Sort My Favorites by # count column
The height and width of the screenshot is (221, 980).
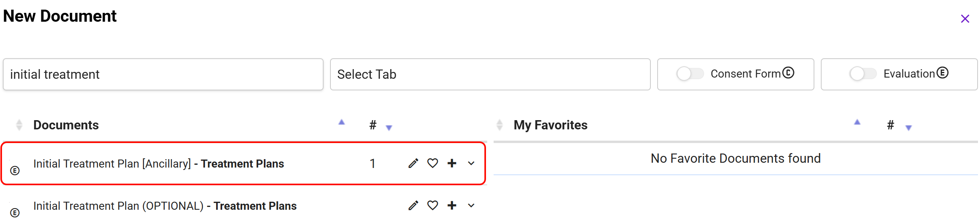coord(891,125)
